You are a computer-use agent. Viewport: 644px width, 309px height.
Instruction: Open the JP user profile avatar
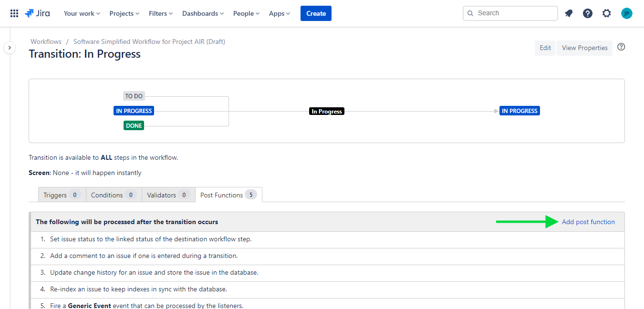point(627,13)
